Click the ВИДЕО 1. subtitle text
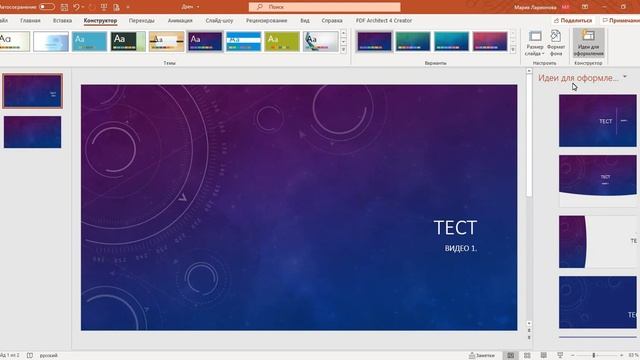Viewport: 640px width, 360px height. (x=461, y=248)
